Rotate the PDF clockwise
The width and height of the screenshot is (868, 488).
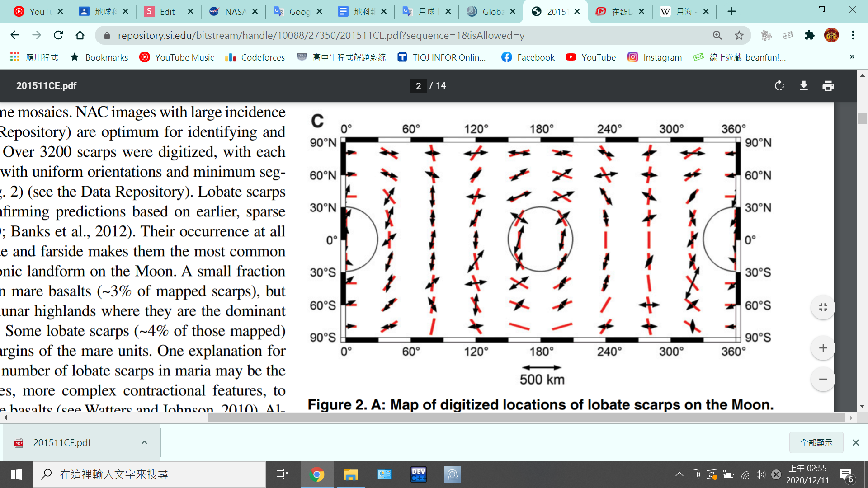click(x=779, y=86)
